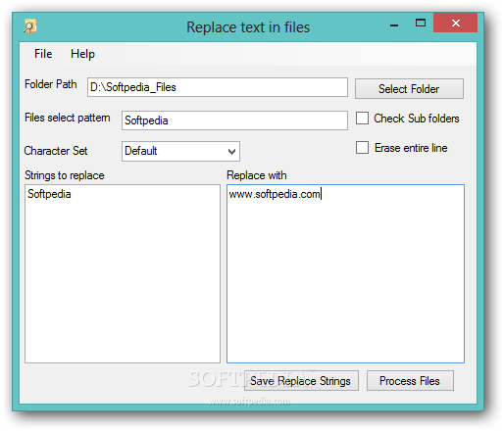Minimize the Replace text in files window
The height and width of the screenshot is (431, 504).
[394, 24]
